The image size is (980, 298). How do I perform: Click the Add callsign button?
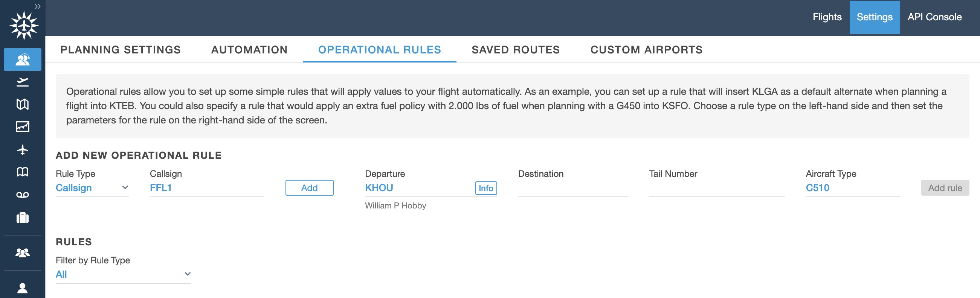309,188
